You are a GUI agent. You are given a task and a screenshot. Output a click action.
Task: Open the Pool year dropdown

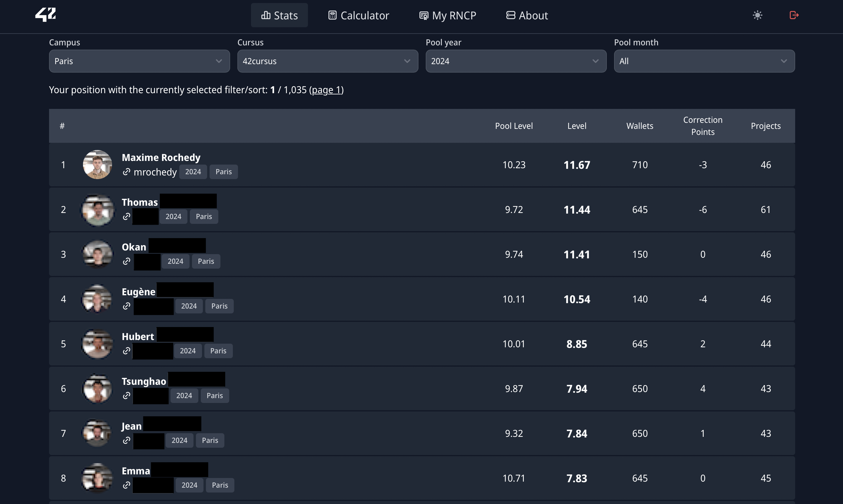click(x=516, y=61)
